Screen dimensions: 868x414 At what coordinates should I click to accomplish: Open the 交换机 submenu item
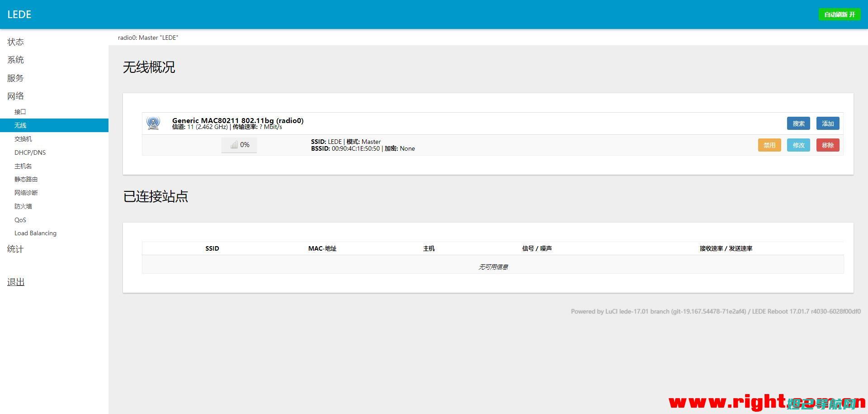pos(23,139)
